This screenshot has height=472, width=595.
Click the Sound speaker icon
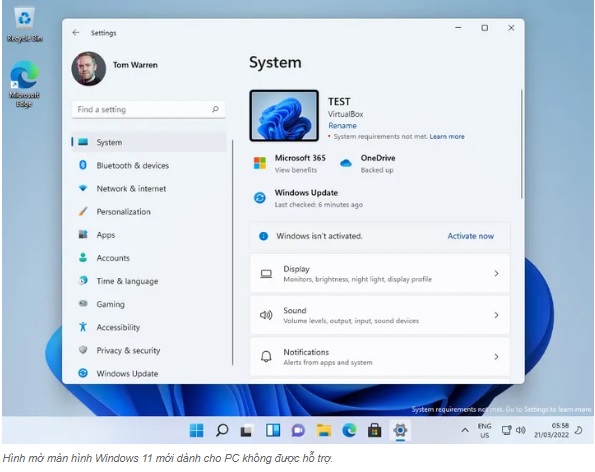pos(266,315)
